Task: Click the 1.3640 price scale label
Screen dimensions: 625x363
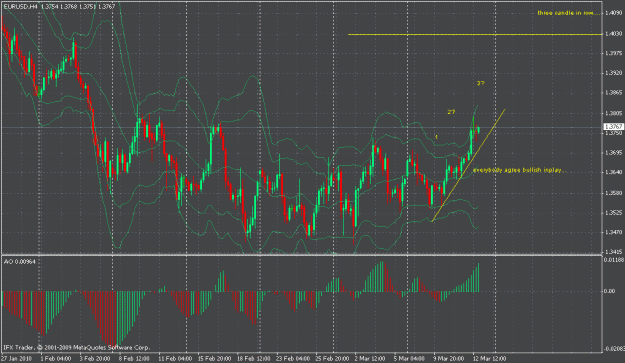Action: point(613,173)
